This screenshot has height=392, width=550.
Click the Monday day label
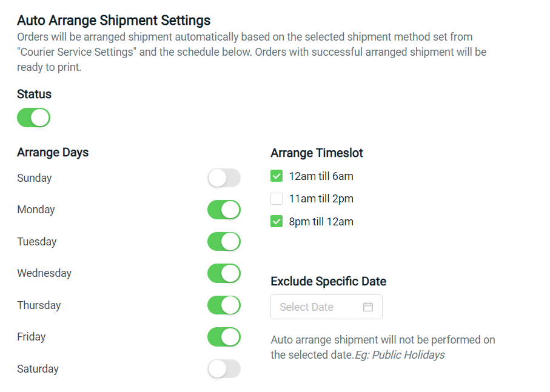click(36, 210)
